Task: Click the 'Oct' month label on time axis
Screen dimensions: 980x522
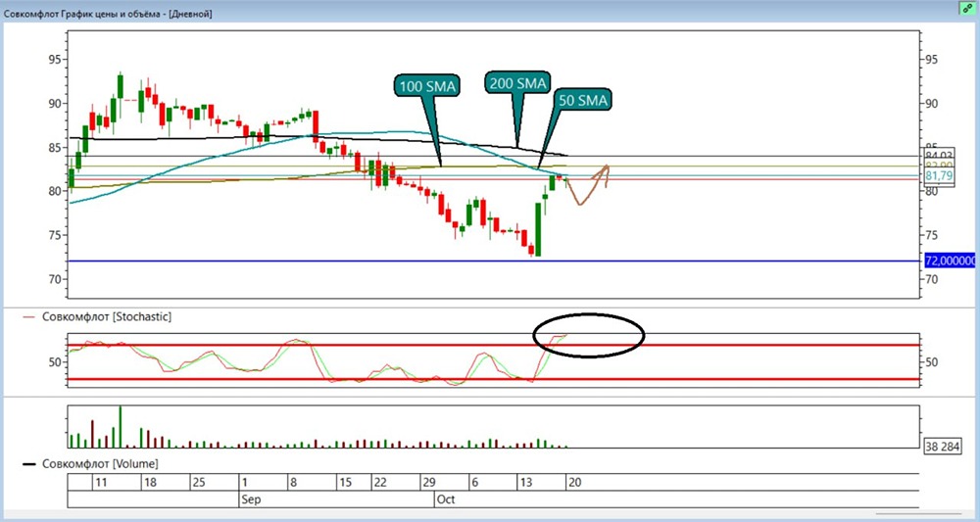Action: click(x=446, y=500)
